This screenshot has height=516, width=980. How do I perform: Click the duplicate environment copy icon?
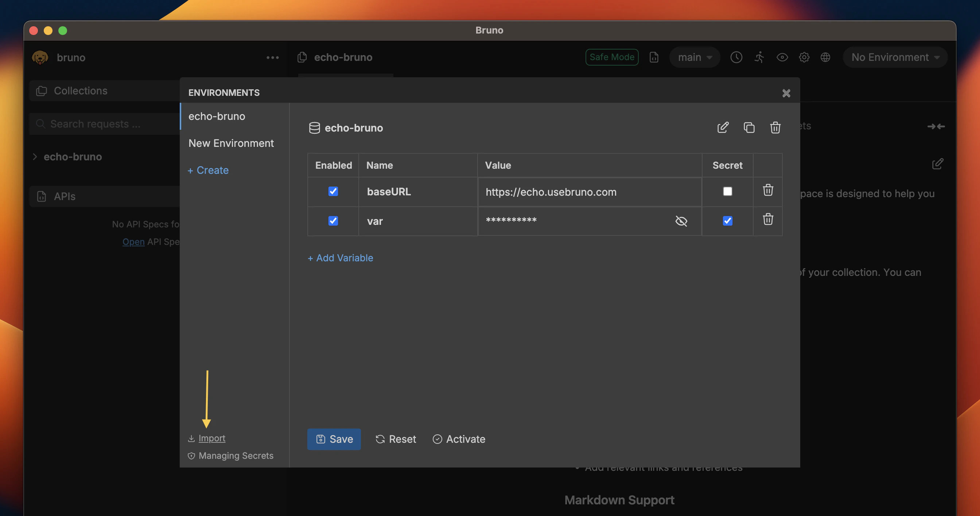pyautogui.click(x=749, y=128)
